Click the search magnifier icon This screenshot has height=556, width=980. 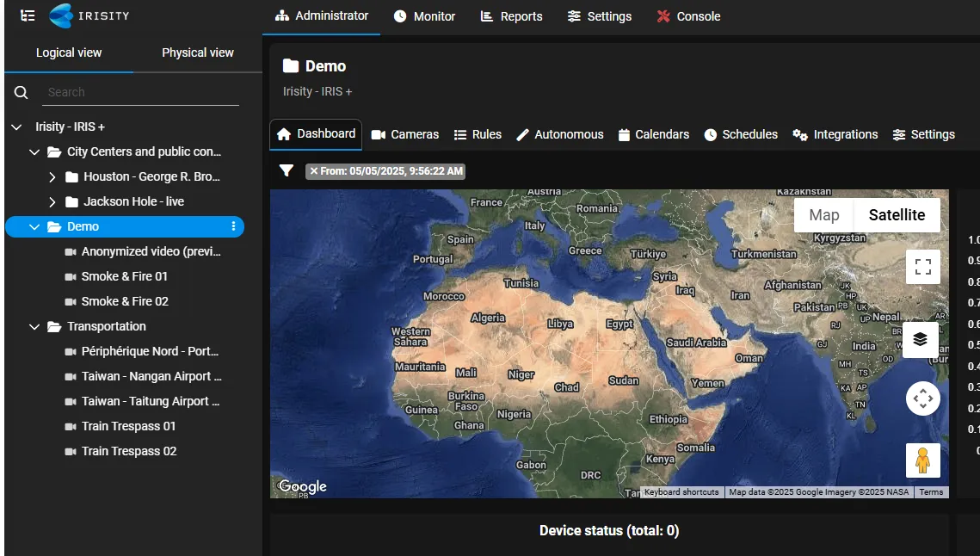coord(22,93)
